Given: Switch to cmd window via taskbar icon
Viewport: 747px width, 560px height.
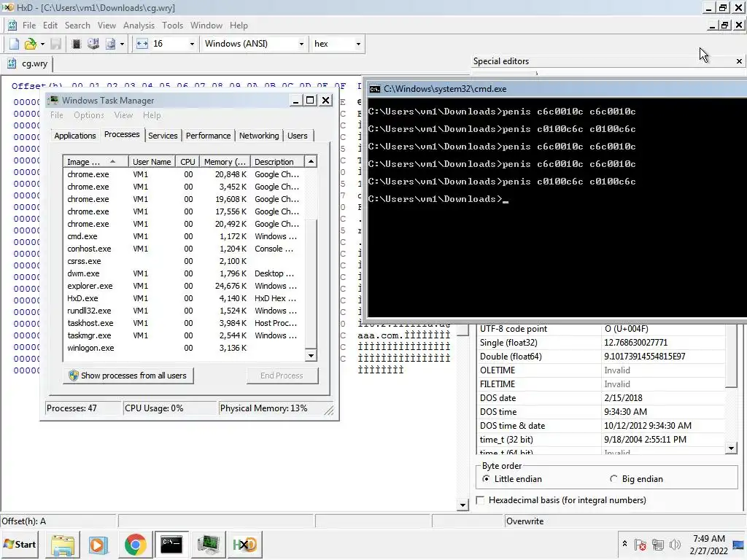Looking at the screenshot, I should [x=171, y=545].
